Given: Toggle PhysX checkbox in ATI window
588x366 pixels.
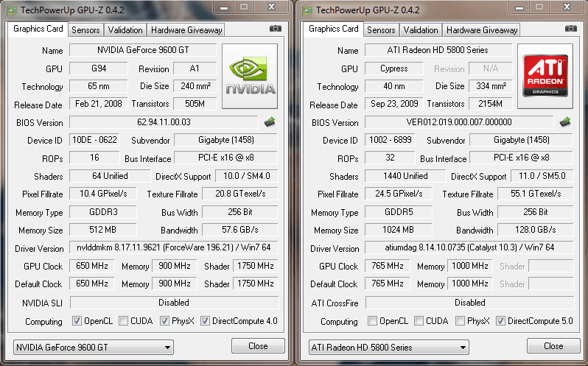Looking at the screenshot, I should pyautogui.click(x=460, y=321).
